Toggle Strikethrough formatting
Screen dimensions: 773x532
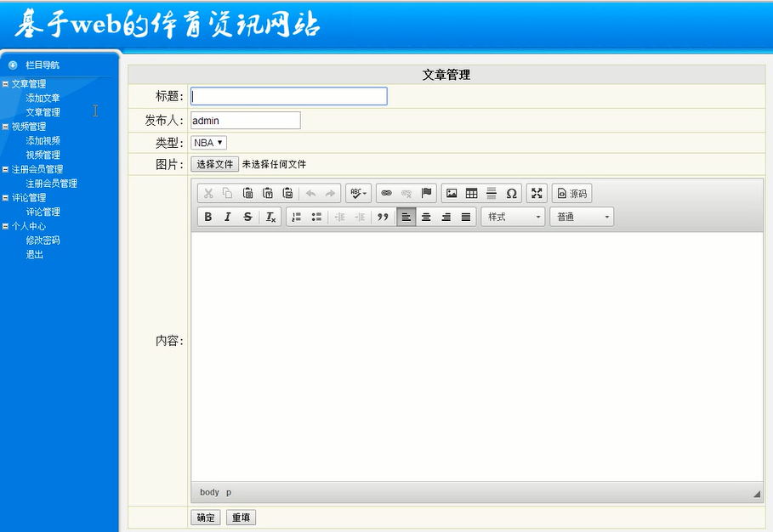(248, 217)
